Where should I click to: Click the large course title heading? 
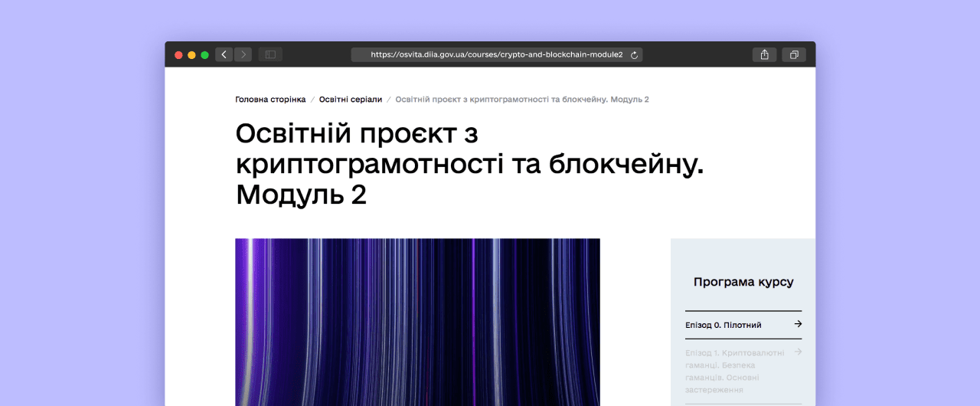[x=469, y=164]
